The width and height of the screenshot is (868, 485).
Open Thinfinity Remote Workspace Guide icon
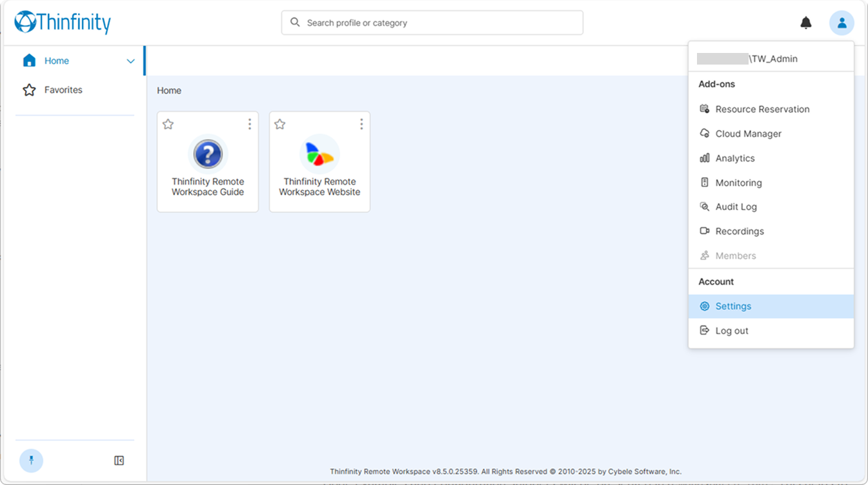pyautogui.click(x=208, y=155)
